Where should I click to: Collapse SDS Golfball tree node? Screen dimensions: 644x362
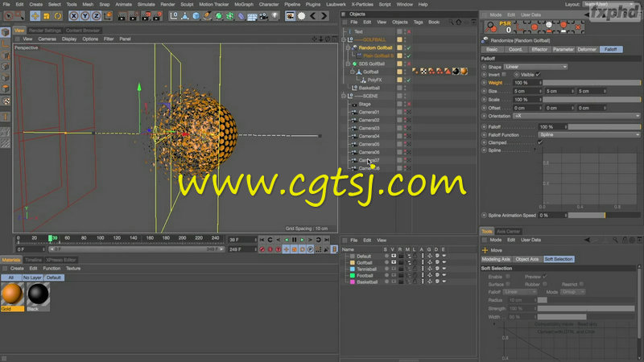point(348,64)
